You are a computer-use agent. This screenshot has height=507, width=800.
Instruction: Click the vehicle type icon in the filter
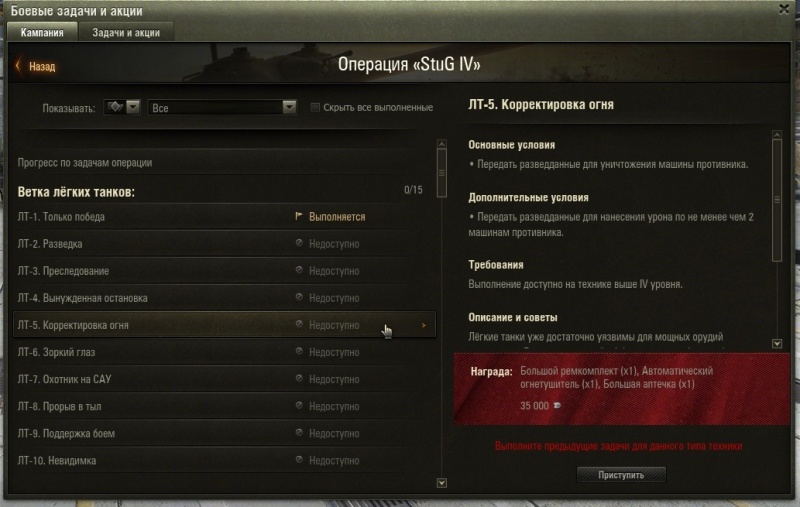[115, 107]
